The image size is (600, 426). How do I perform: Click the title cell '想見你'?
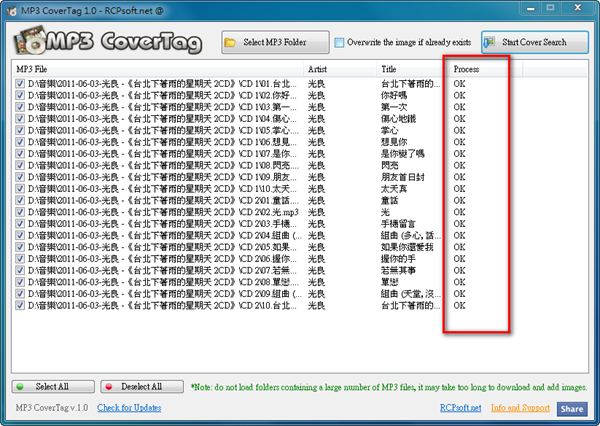coord(394,142)
